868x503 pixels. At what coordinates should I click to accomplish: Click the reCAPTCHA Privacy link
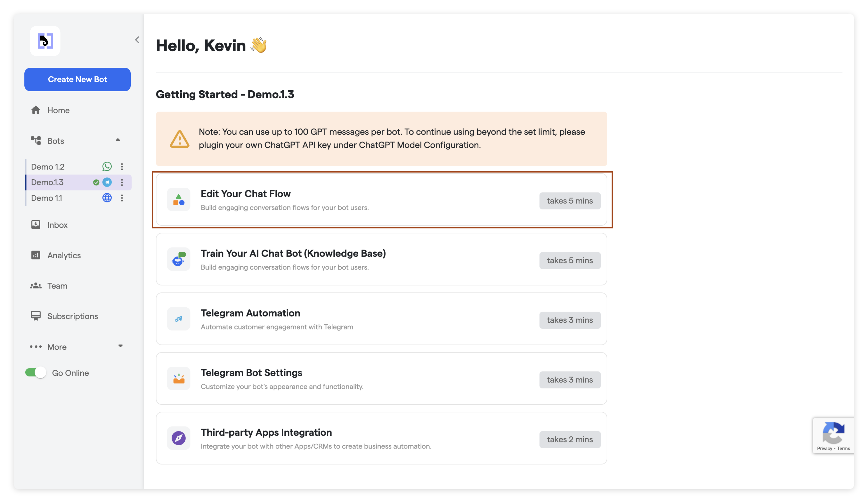(824, 448)
